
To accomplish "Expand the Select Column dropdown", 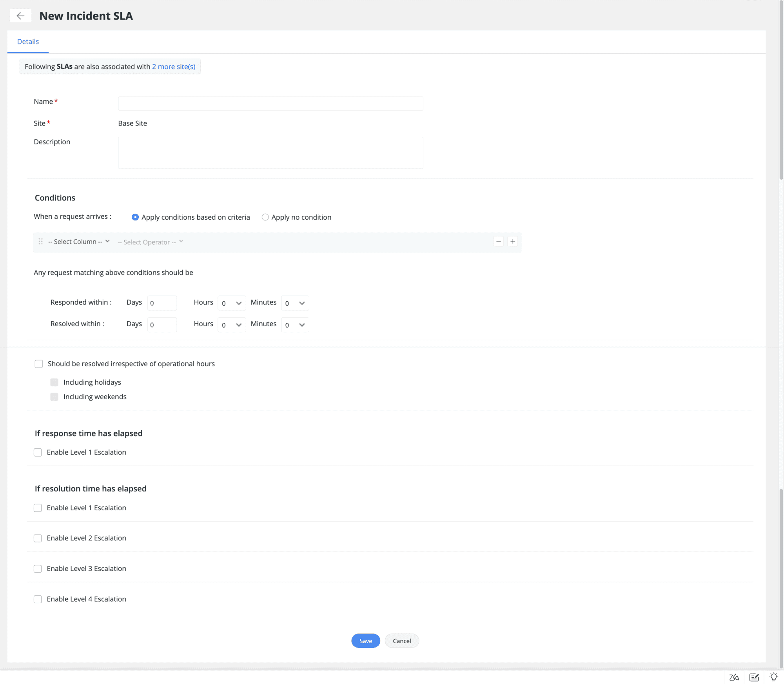I will [79, 242].
